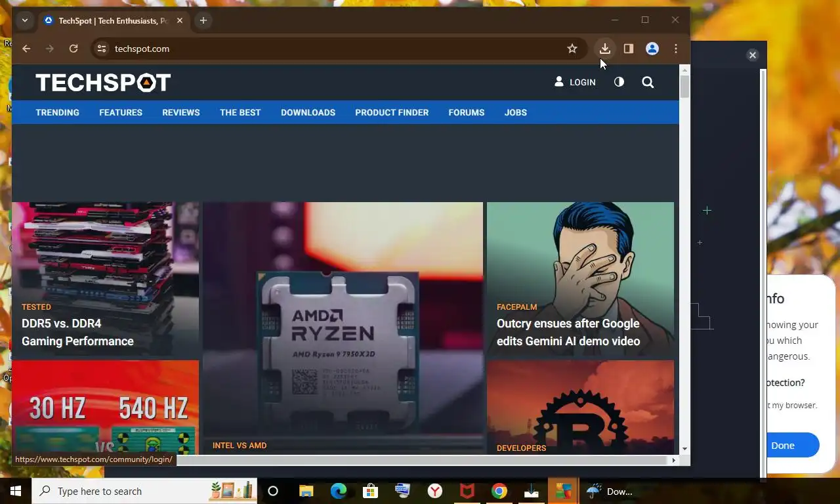This screenshot has width=840, height=504.
Task: View site information icon in address bar
Action: coord(101,49)
